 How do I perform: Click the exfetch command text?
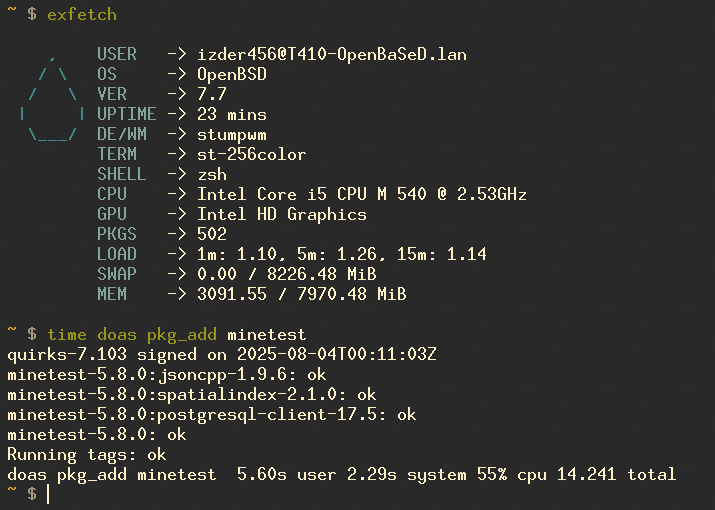tap(82, 15)
